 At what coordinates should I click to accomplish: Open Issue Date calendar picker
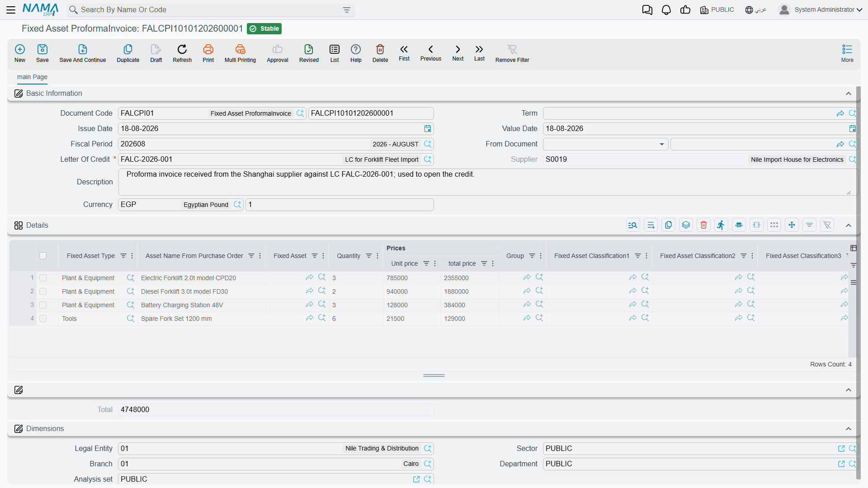pyautogui.click(x=428, y=129)
